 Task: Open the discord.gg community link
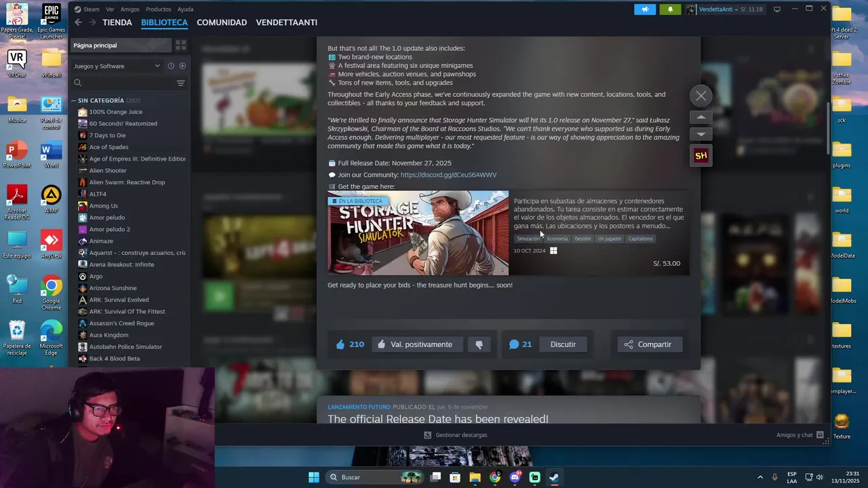click(x=448, y=175)
